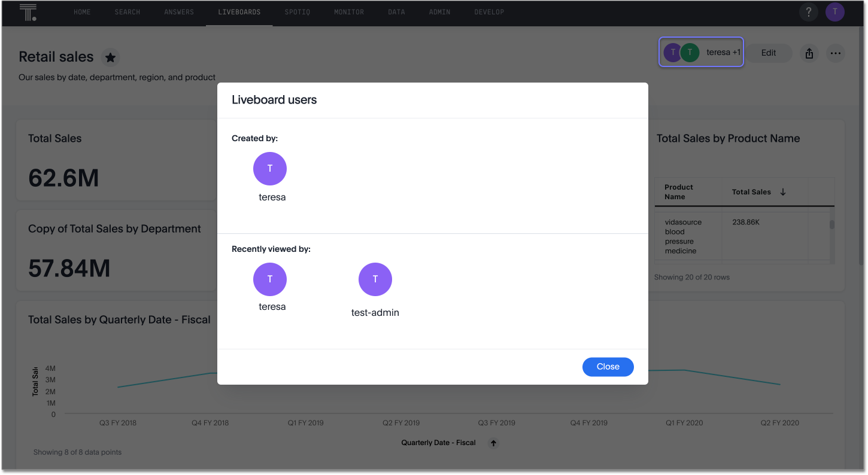The height and width of the screenshot is (475, 868).
Task: Open the help menu via question mark icon
Action: (x=809, y=11)
